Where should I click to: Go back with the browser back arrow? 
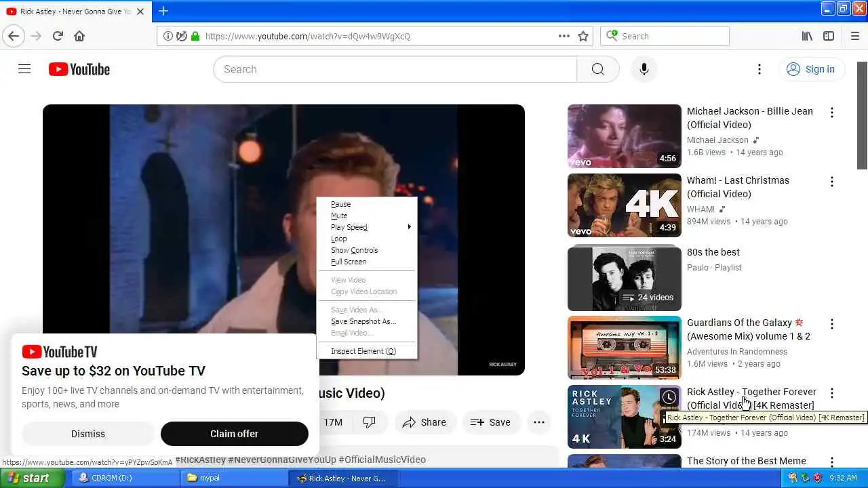(x=14, y=36)
